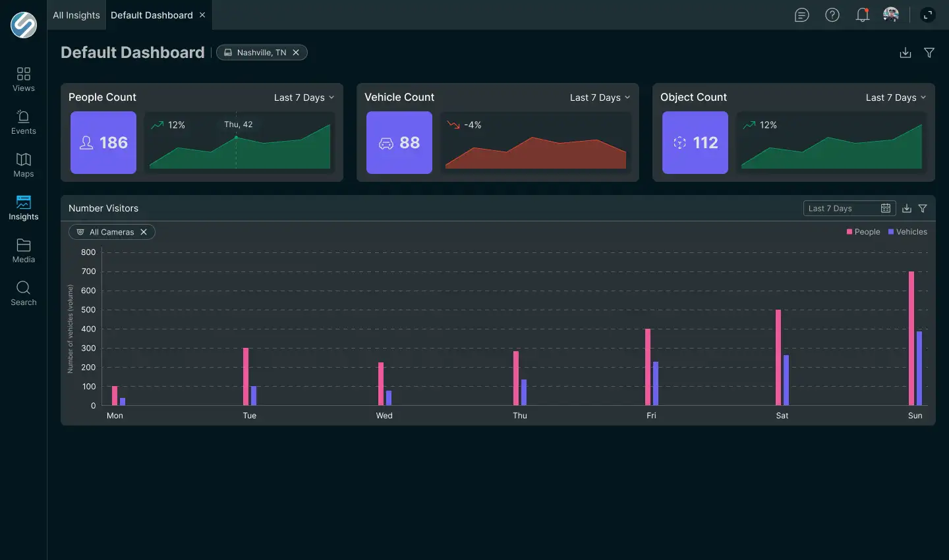This screenshot has width=949, height=560.
Task: Open the calendar icon in date field
Action: pyautogui.click(x=886, y=208)
